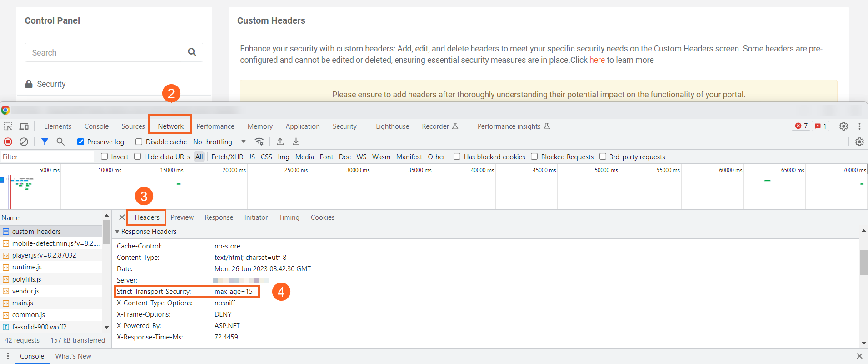The width and height of the screenshot is (868, 364).
Task: Open network search magnifier icon
Action: click(x=60, y=142)
